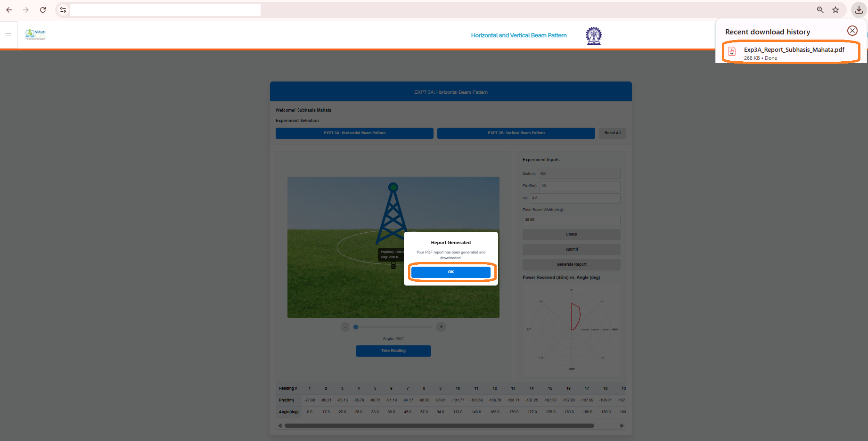868x441 pixels.
Task: Click the angle slider handle
Action: [356, 327]
